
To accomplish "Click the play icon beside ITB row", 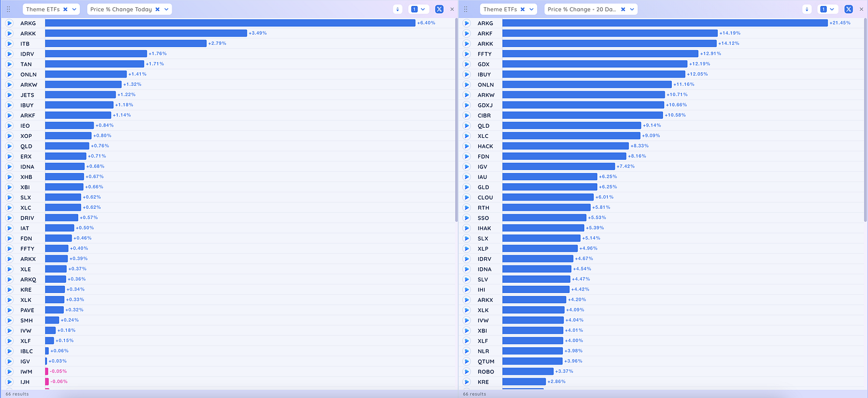I will click(10, 44).
